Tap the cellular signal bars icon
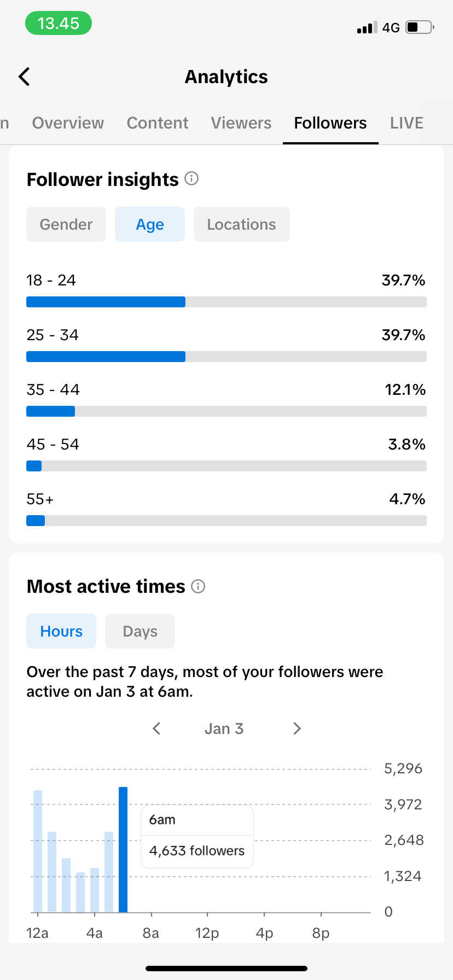Image resolution: width=453 pixels, height=980 pixels. pyautogui.click(x=367, y=28)
